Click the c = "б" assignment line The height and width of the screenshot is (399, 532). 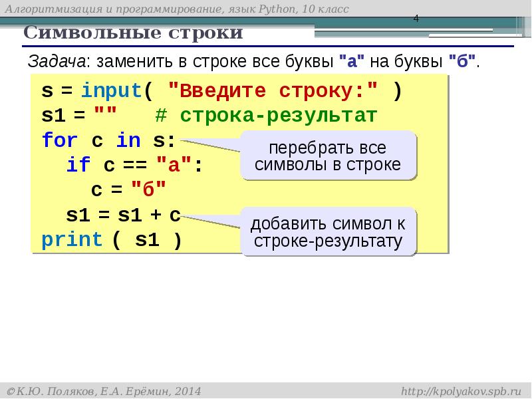coord(128,190)
